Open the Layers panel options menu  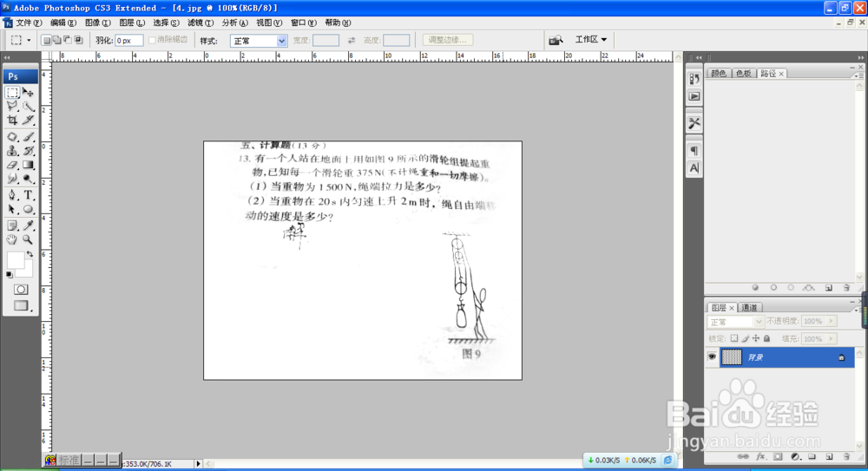857,309
